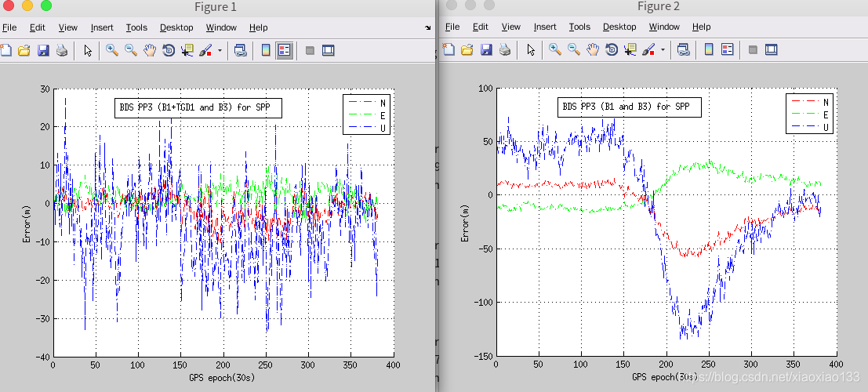Select Brush data tool in Figure 2
868x392 pixels.
pyautogui.click(x=648, y=50)
